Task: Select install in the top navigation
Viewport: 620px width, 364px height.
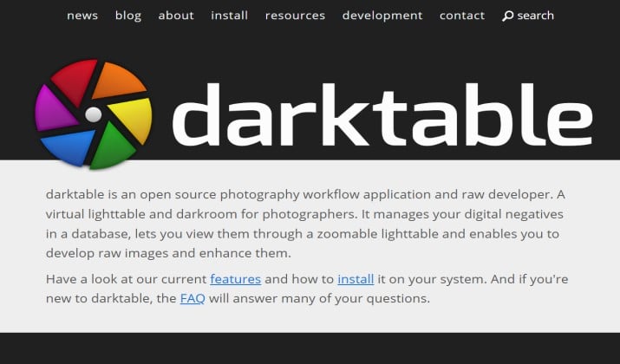Action: [x=229, y=16]
